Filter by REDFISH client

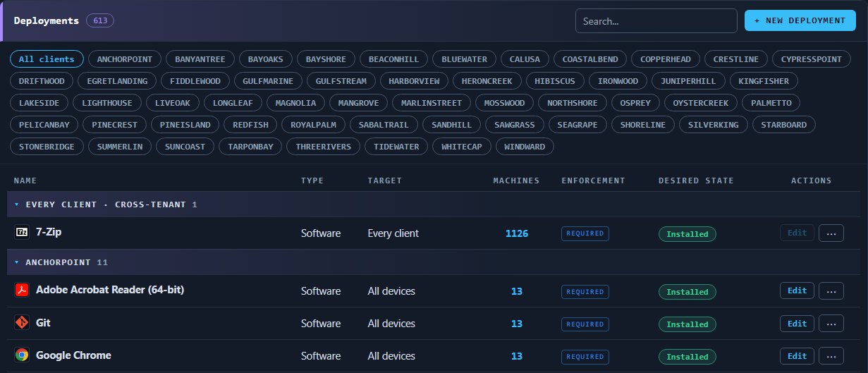(x=250, y=125)
